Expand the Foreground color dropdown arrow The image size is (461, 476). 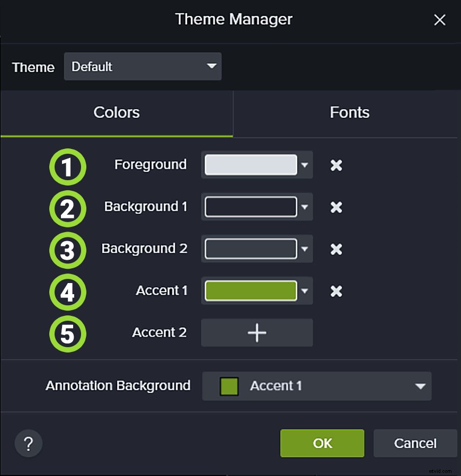305,165
